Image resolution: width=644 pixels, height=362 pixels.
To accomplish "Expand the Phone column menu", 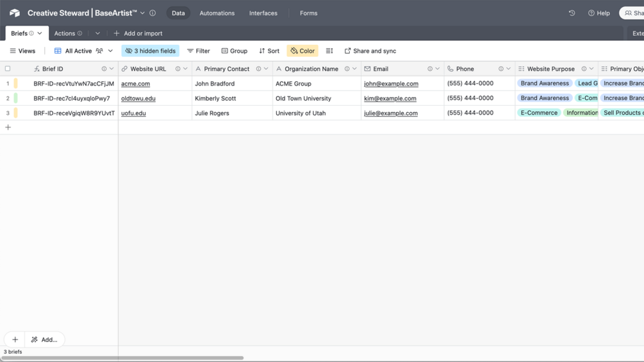I will click(x=508, y=69).
